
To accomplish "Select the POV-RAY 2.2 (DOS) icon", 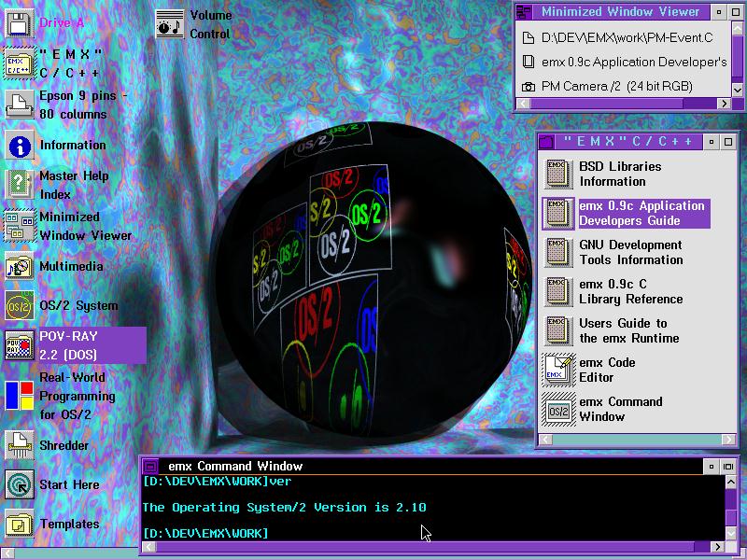I will 20,345.
